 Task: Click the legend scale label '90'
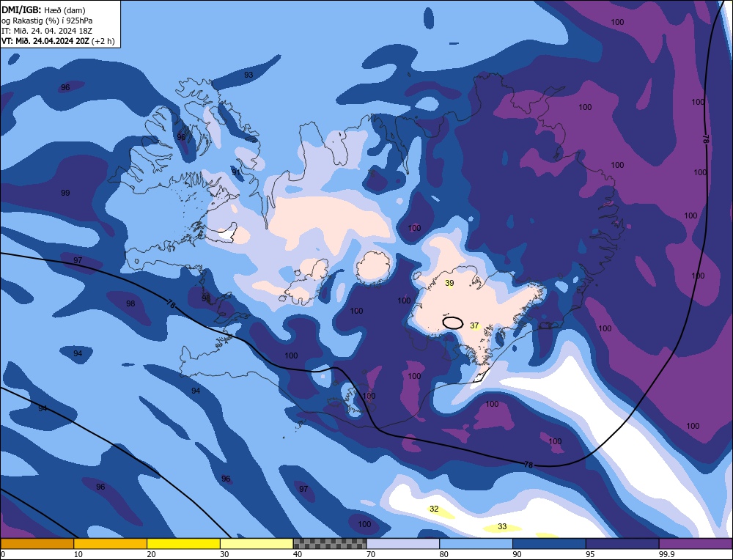[x=517, y=554]
